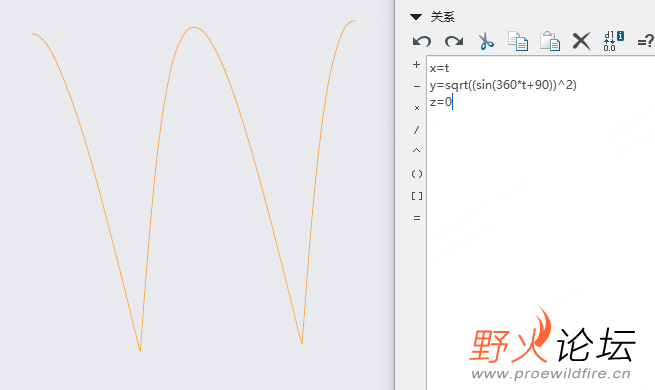This screenshot has height=390, width=655.
Task: Evaluate an expression with the =? icon
Action: click(645, 41)
